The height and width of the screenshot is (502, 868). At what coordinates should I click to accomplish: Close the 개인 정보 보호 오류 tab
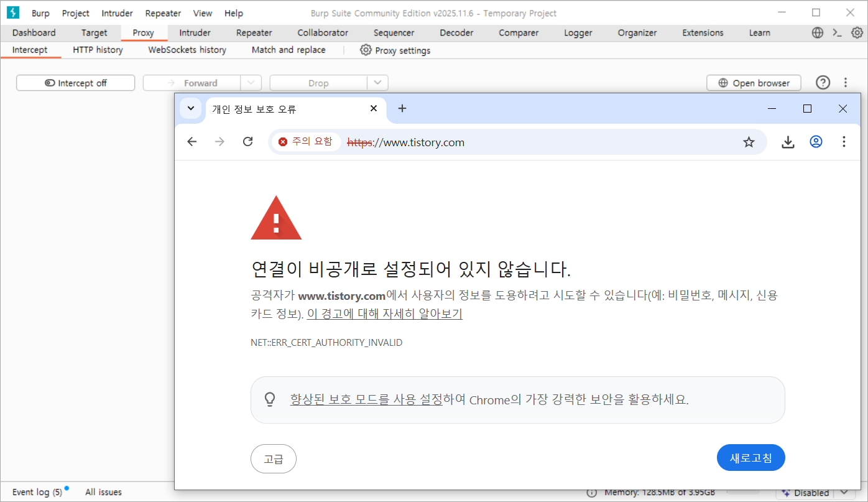(x=374, y=108)
